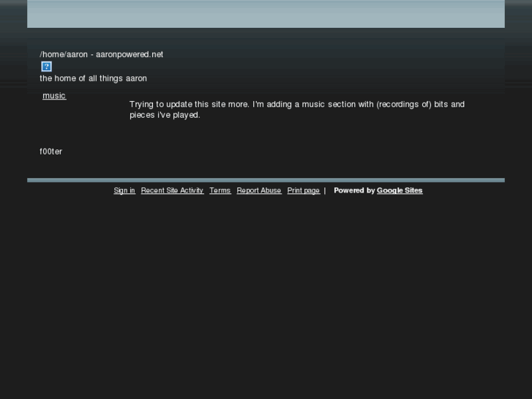The width and height of the screenshot is (532, 399).
Task: Click Report Abuse in footer
Action: tap(259, 190)
